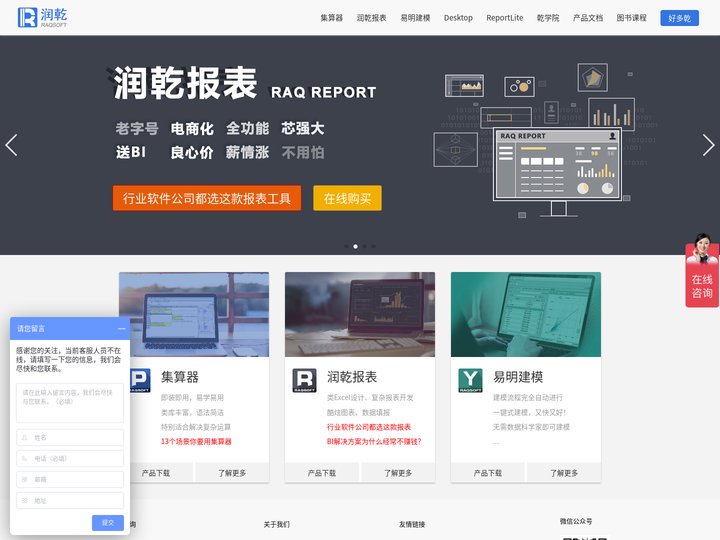The height and width of the screenshot is (540, 720).
Task: Click 一键式建模，又快又好 description text
Action: click(x=529, y=412)
